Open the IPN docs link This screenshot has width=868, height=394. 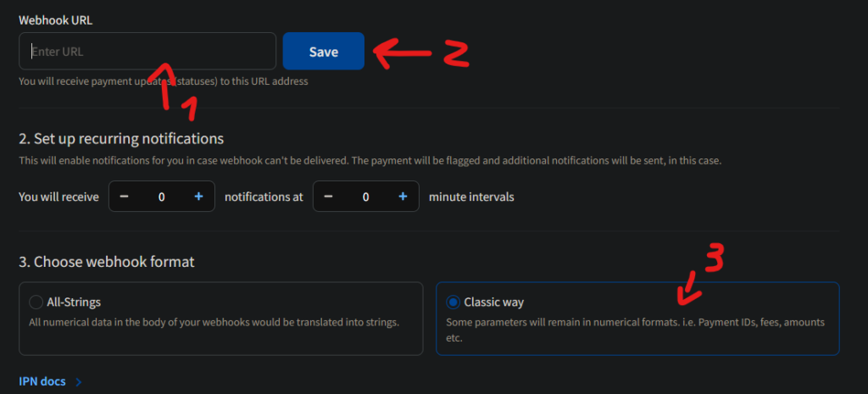(x=42, y=381)
